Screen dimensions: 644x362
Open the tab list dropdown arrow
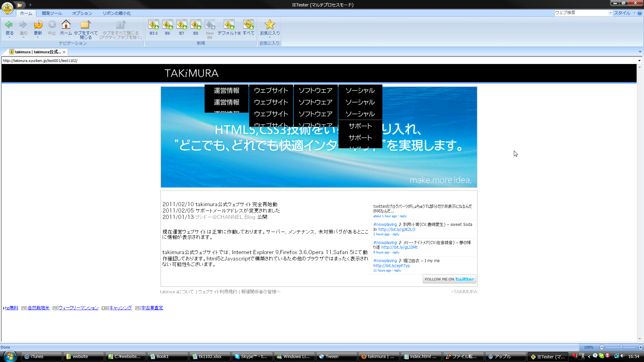tap(640, 52)
